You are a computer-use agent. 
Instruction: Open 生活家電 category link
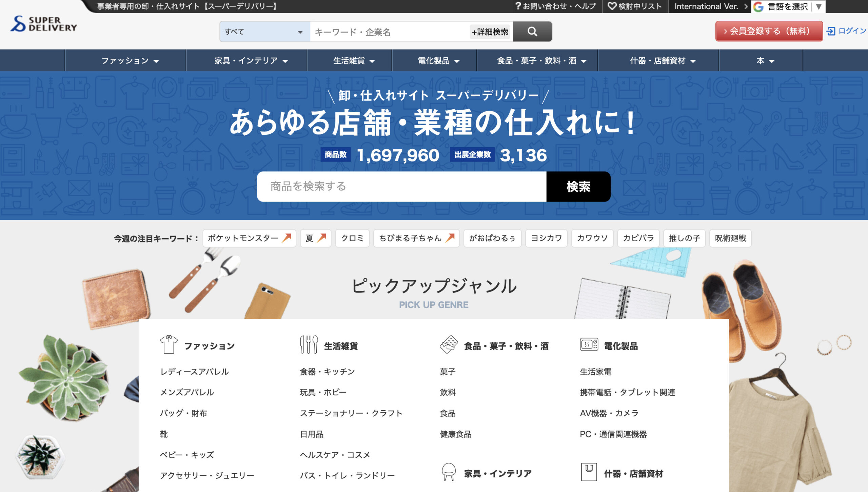coord(596,372)
